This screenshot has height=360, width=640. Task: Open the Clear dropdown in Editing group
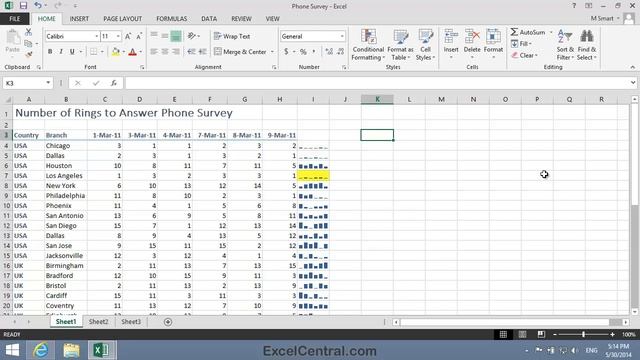525,55
